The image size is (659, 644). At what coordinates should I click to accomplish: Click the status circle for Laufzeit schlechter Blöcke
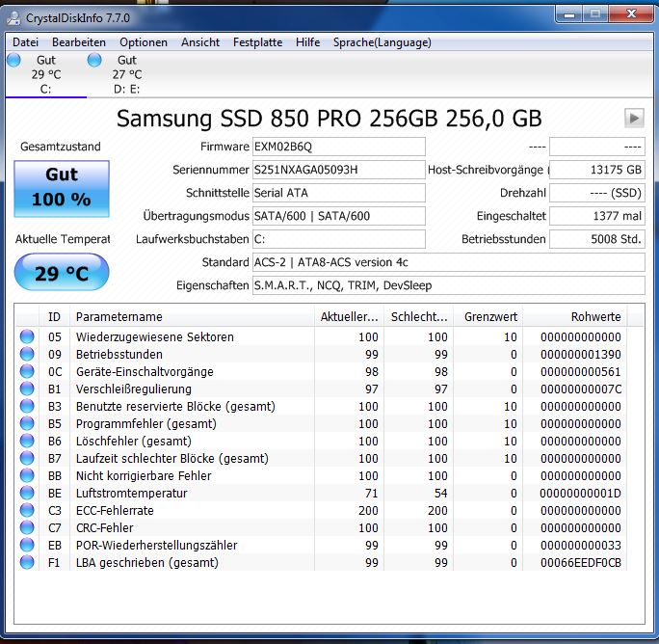pos(27,458)
